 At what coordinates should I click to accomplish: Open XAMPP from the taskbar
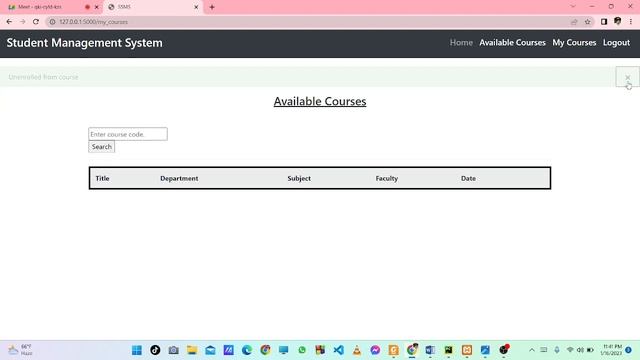tap(467, 350)
